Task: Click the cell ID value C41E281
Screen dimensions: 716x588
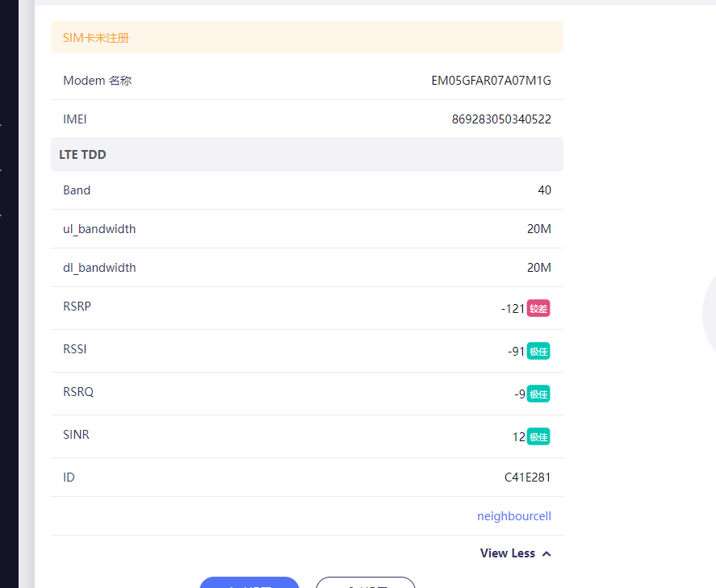Action: click(x=527, y=477)
